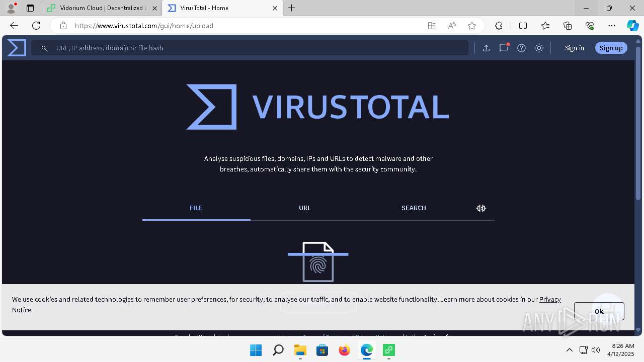Screen dimensions: 644x362
Task: Accept cookies with Ok button
Action: [x=599, y=311]
